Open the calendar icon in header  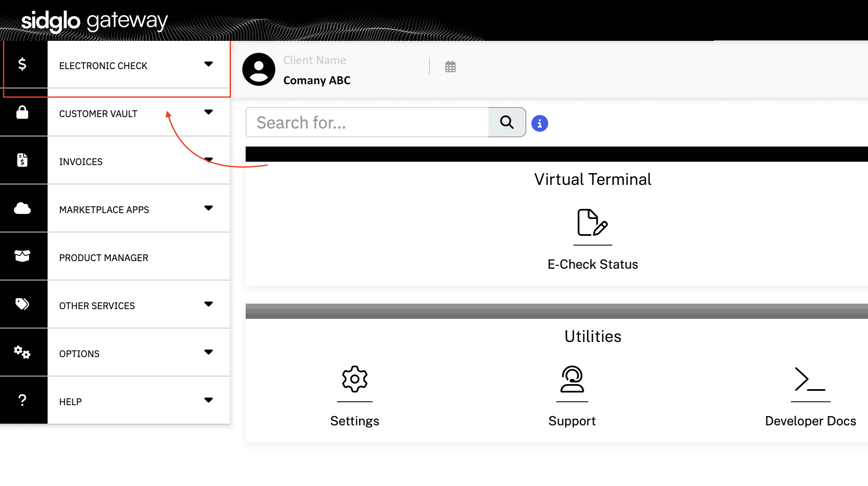tap(450, 67)
